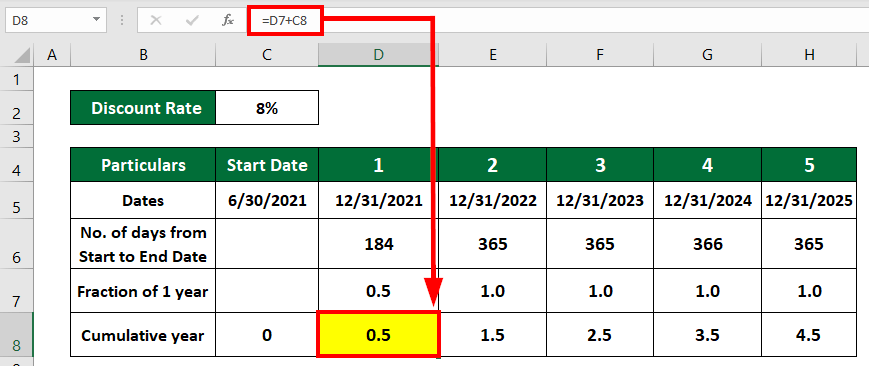The width and height of the screenshot is (869, 366).
Task: Select the yellow highlighted 0.5 cell
Action: (378, 335)
